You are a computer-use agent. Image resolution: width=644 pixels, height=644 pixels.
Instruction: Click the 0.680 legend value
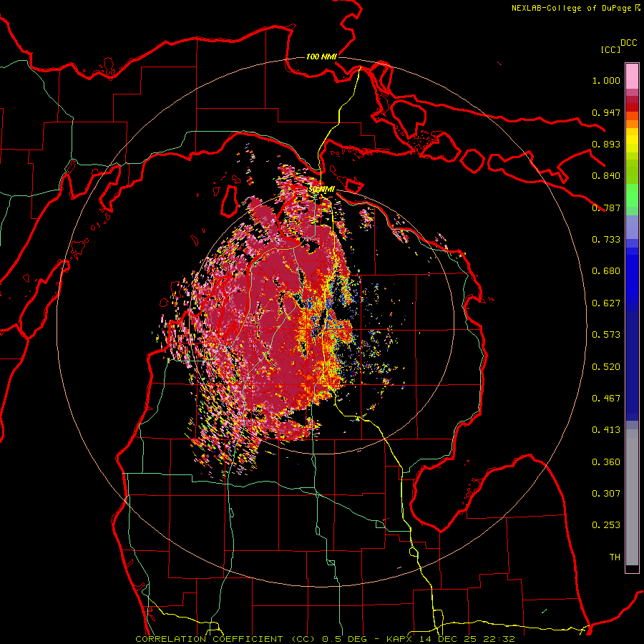tap(606, 271)
